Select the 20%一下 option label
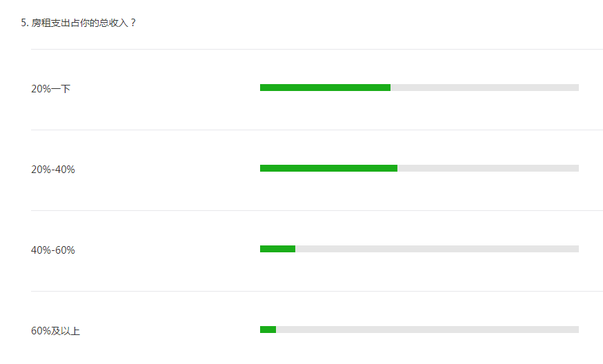 tap(51, 89)
